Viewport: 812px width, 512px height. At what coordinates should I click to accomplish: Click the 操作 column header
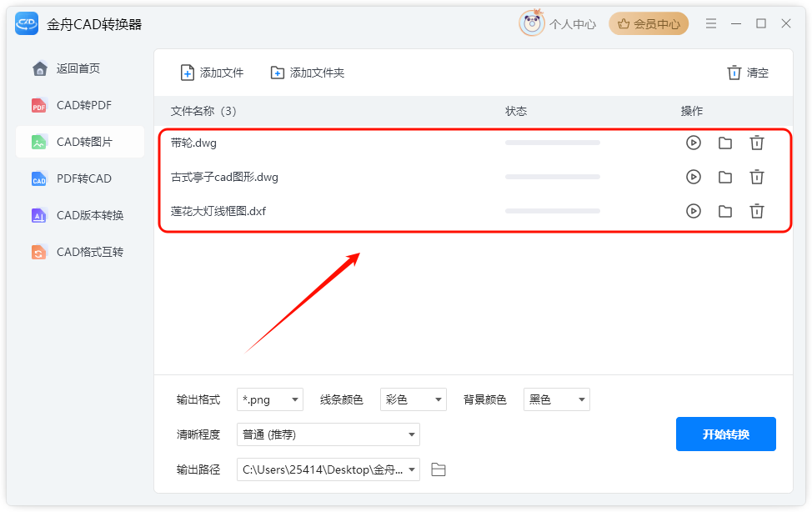[x=691, y=111]
